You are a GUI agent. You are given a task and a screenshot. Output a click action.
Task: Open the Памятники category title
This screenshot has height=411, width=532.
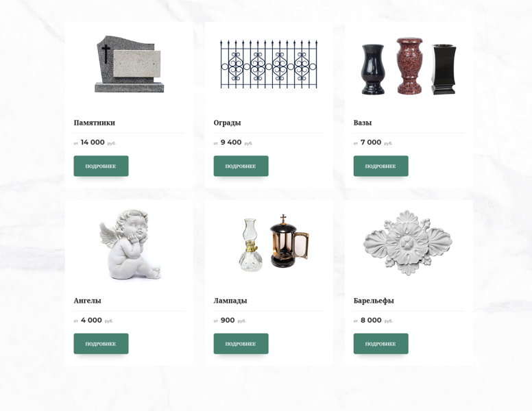click(95, 123)
